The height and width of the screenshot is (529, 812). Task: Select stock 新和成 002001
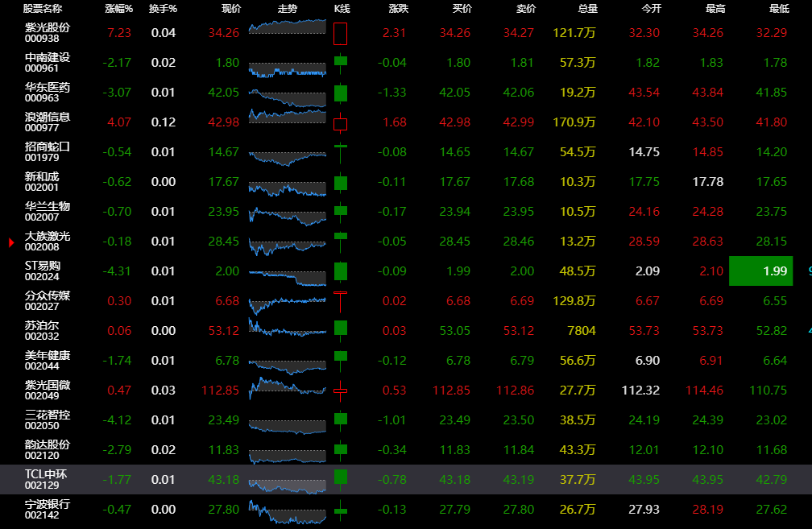click(42, 182)
